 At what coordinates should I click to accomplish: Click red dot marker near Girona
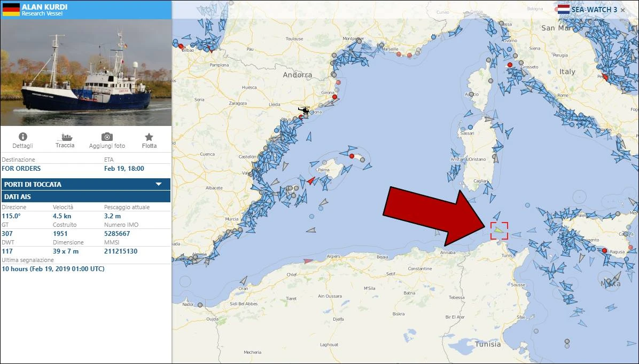(x=334, y=97)
